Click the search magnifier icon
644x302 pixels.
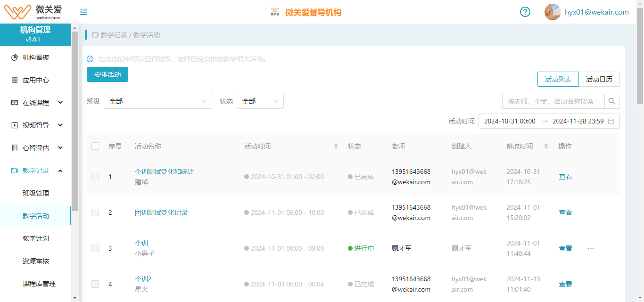pyautogui.click(x=612, y=101)
